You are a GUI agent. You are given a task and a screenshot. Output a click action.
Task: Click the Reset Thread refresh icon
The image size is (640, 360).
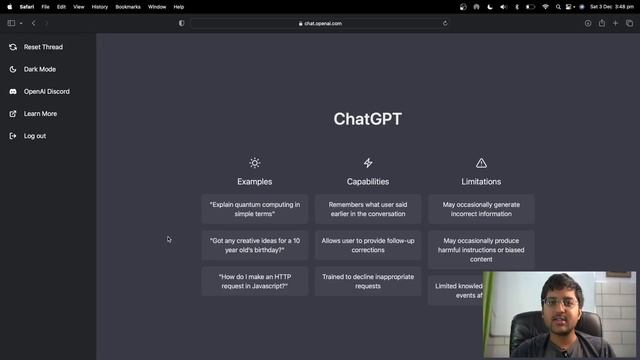click(13, 47)
